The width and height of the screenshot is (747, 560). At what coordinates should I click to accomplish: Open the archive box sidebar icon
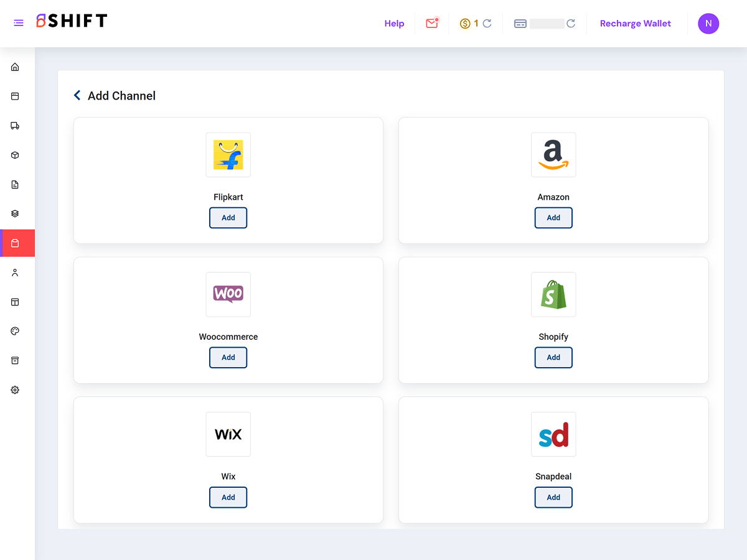click(15, 360)
